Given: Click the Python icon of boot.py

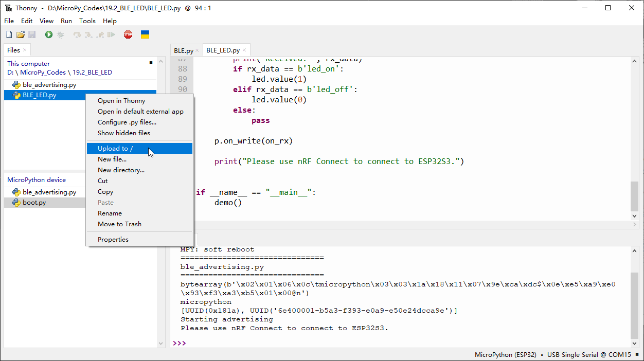Looking at the screenshot, I should (x=16, y=203).
